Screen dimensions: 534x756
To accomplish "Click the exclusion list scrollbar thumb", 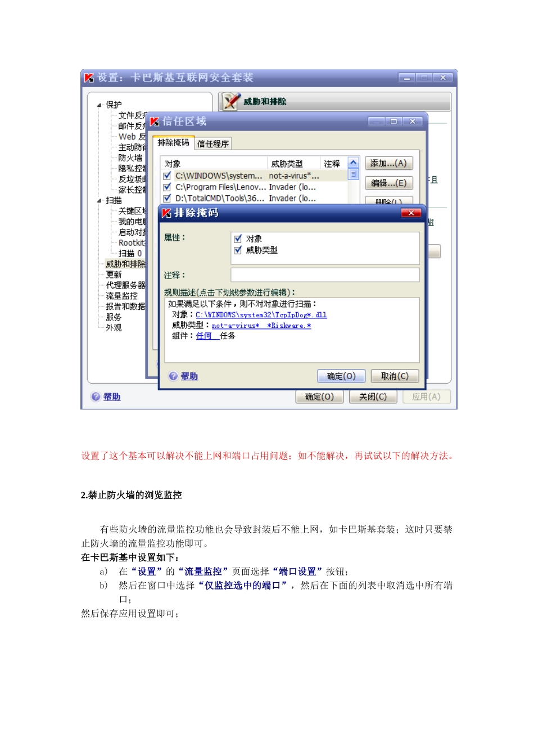I will (x=354, y=174).
